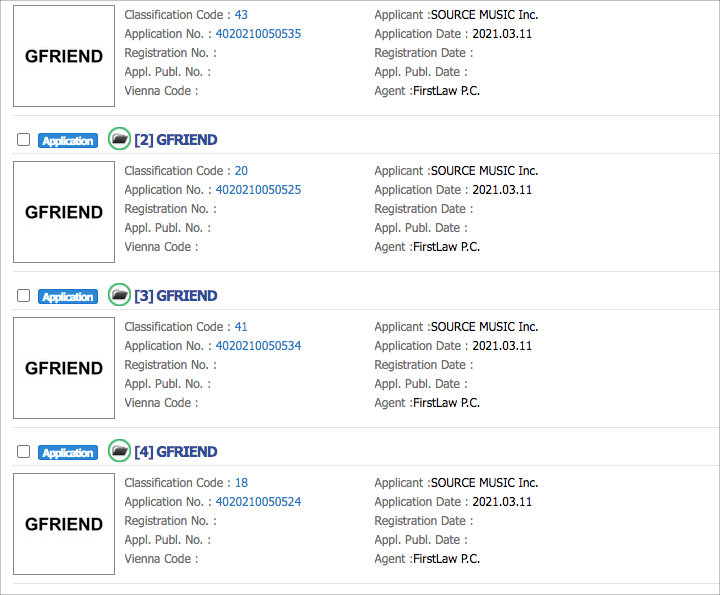The width and height of the screenshot is (720, 595).
Task: Click the Application badge for entry [4]
Action: click(68, 453)
